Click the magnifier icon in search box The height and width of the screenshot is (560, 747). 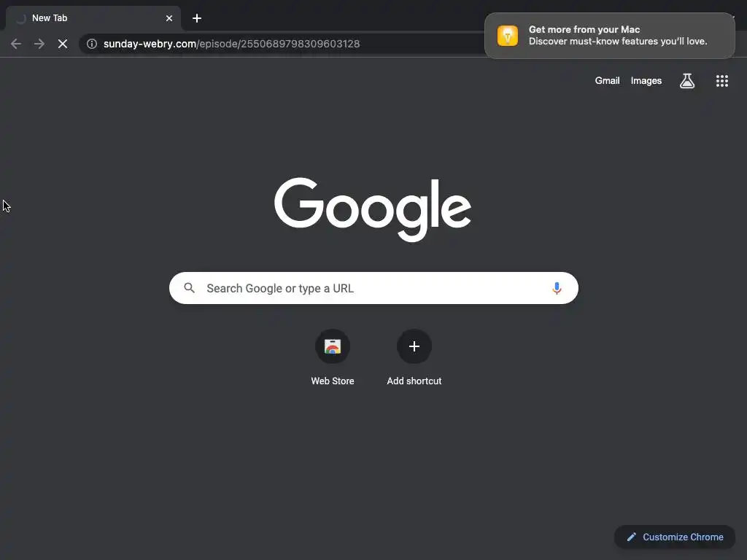(x=189, y=288)
